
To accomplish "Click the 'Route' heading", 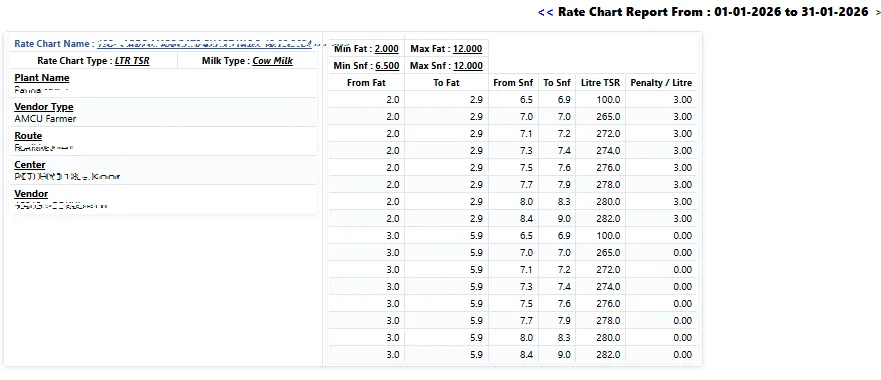I will [28, 135].
